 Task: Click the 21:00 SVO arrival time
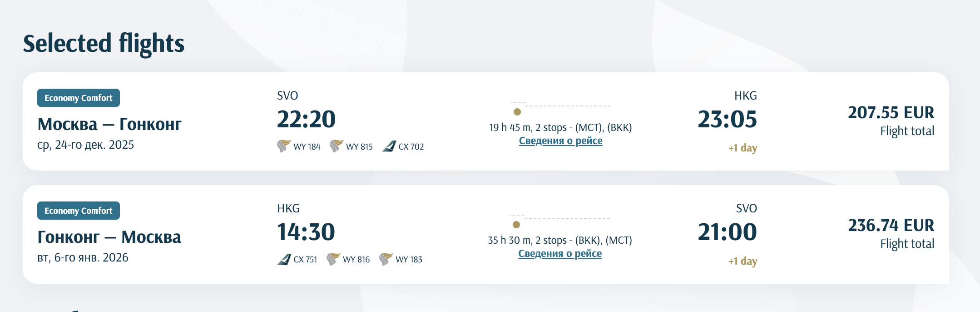coord(728,232)
